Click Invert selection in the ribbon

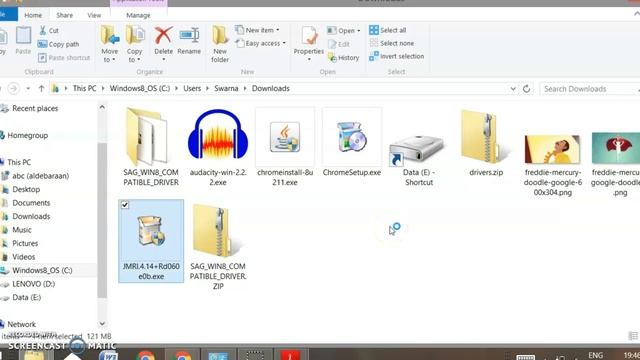coord(396,56)
